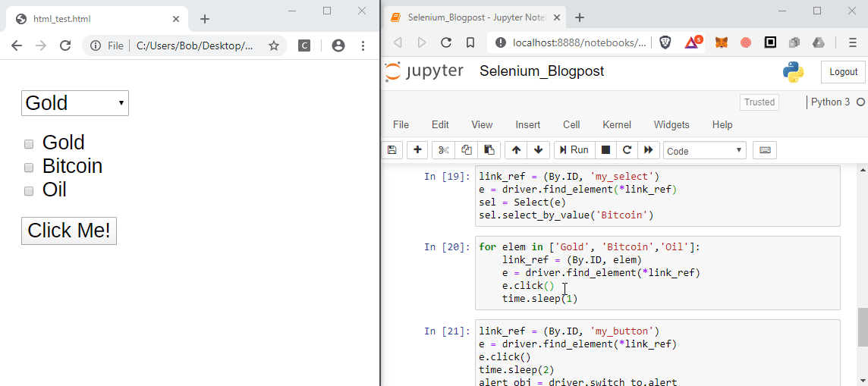Open the Help menu in Jupyter
Screen dimensions: 868x386
722,125
